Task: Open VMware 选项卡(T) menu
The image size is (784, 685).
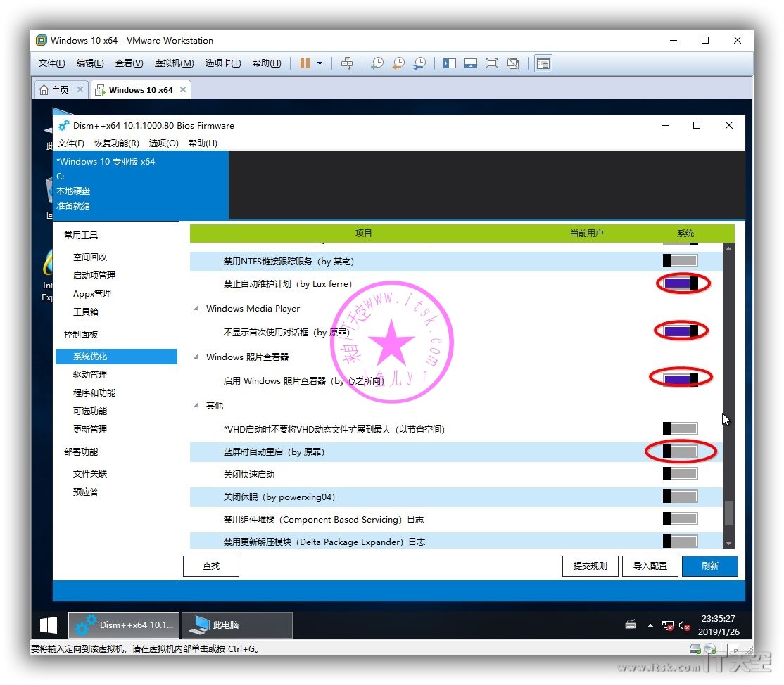Action: (x=223, y=63)
